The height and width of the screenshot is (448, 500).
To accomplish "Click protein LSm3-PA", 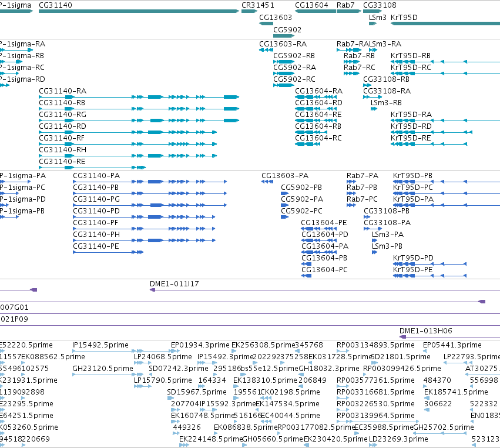I will coord(374,240).
